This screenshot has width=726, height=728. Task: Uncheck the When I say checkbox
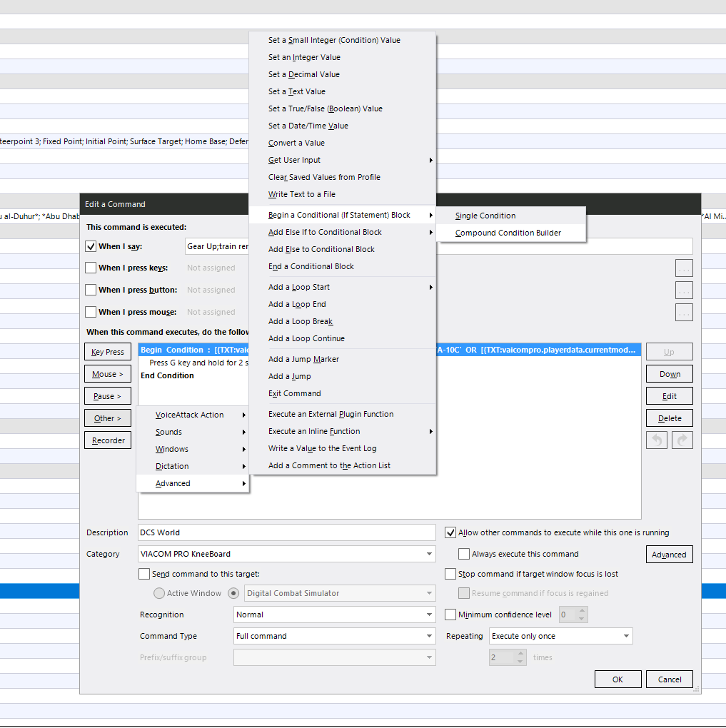91,246
